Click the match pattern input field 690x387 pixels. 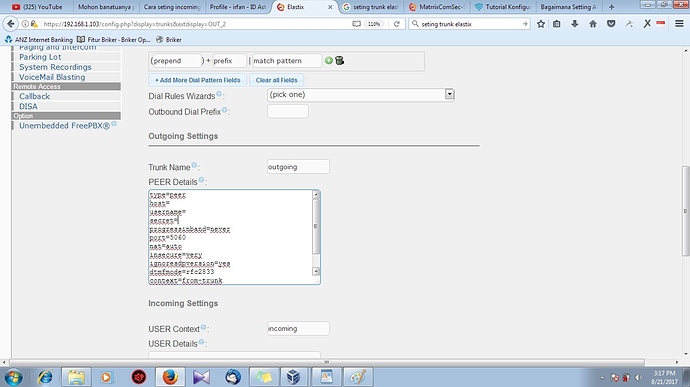click(286, 61)
